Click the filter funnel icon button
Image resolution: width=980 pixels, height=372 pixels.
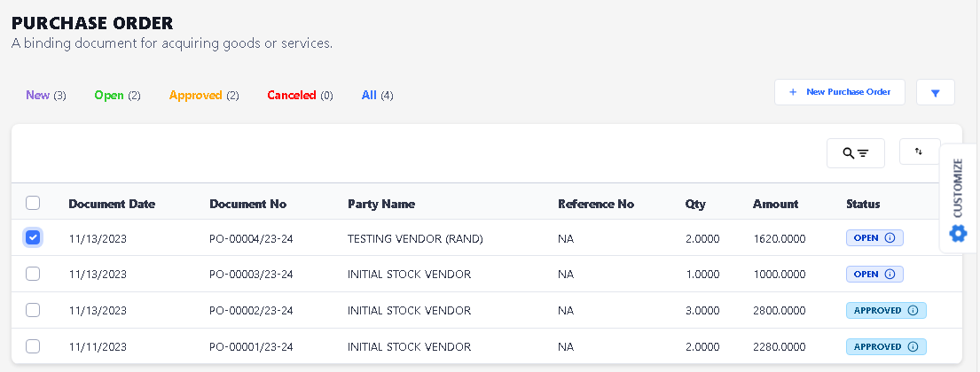(936, 92)
